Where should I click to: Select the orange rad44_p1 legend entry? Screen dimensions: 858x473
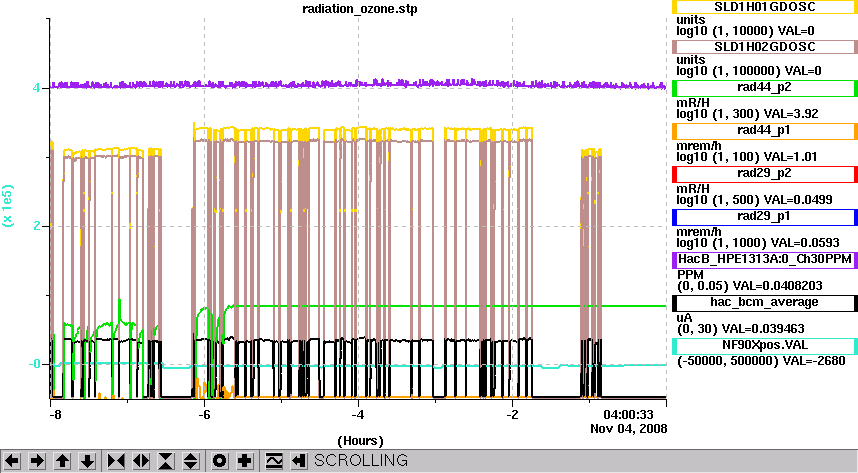pyautogui.click(x=764, y=131)
